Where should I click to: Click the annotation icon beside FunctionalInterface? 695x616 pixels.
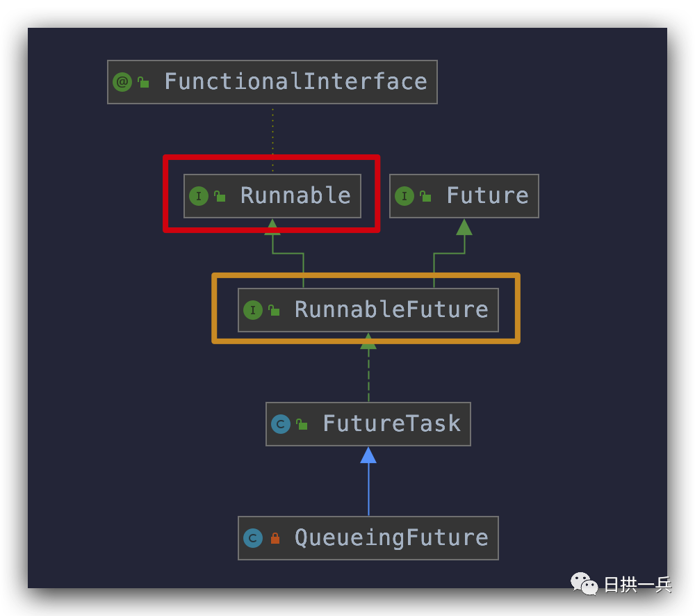122,82
